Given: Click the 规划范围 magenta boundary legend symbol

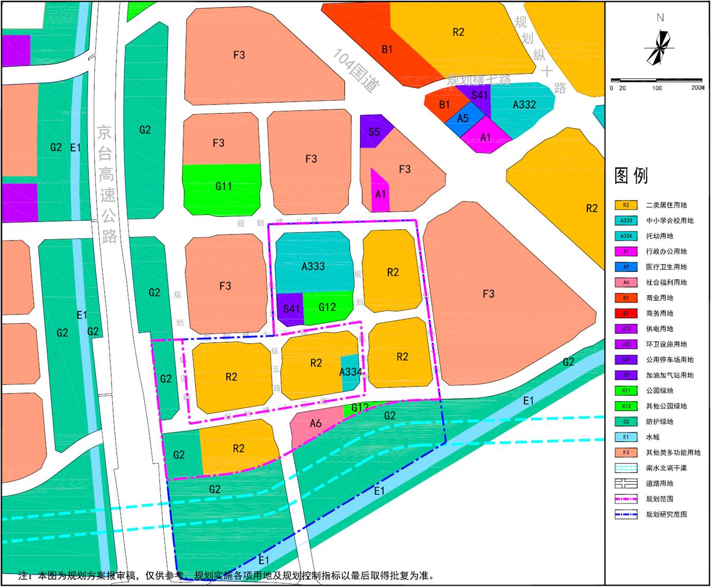Looking at the screenshot, I should click(x=626, y=499).
